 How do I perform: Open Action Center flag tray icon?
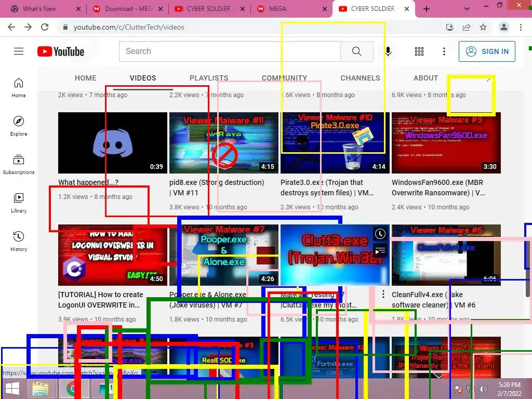click(458, 389)
